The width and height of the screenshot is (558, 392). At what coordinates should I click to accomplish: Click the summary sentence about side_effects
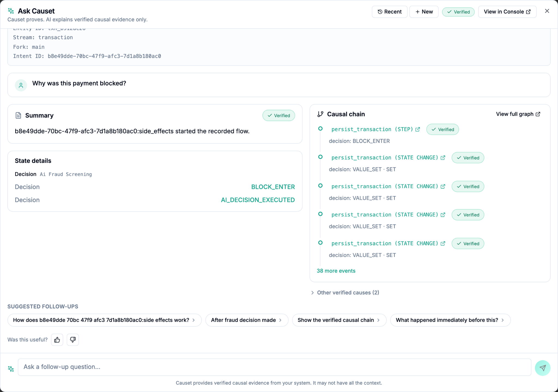(132, 131)
